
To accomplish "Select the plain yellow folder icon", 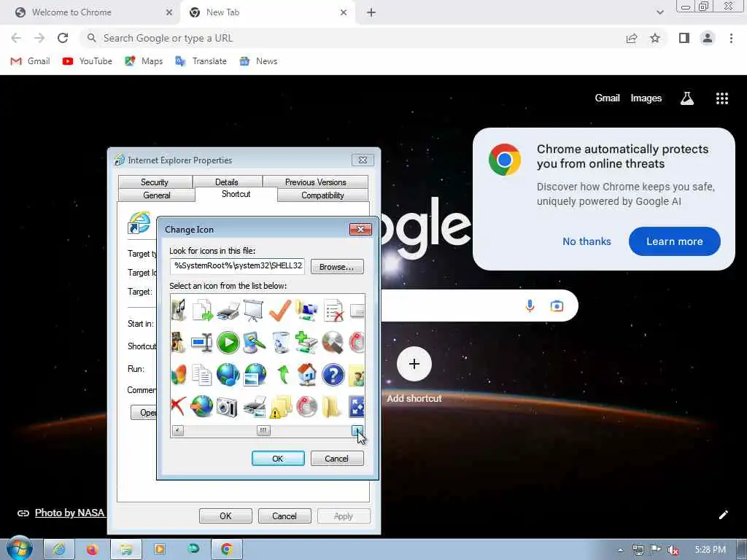I will [331, 407].
